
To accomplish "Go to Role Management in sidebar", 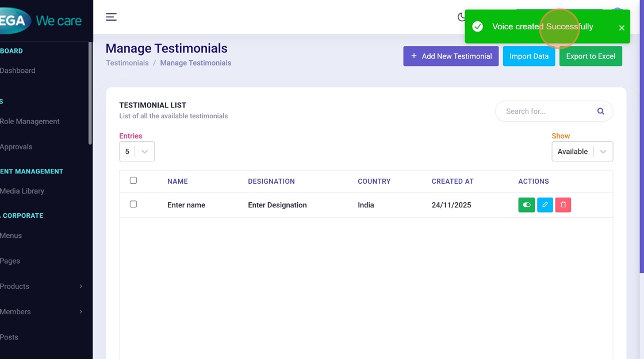I will 30,121.
